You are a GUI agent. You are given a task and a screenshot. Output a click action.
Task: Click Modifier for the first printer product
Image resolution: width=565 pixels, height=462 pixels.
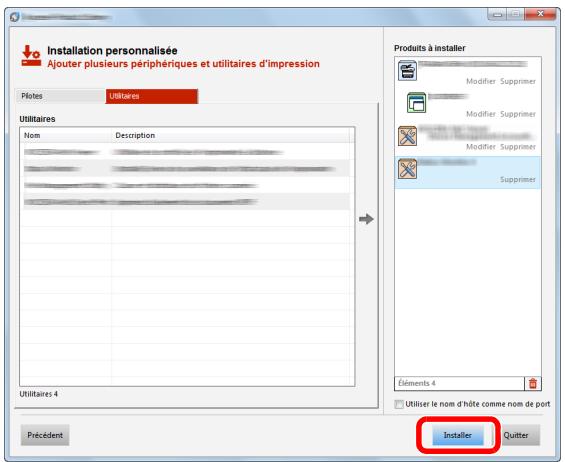(x=481, y=81)
